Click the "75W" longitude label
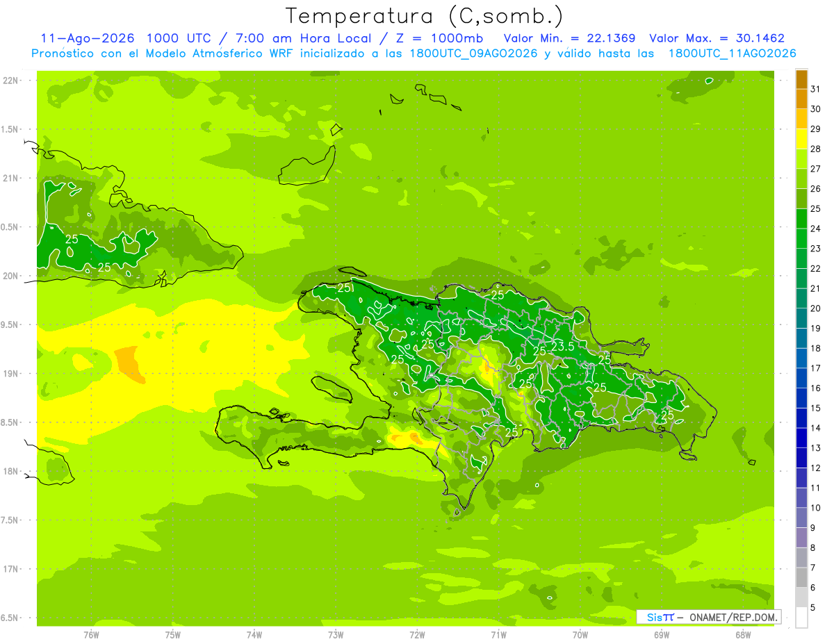The width and height of the screenshot is (834, 644). [x=173, y=635]
